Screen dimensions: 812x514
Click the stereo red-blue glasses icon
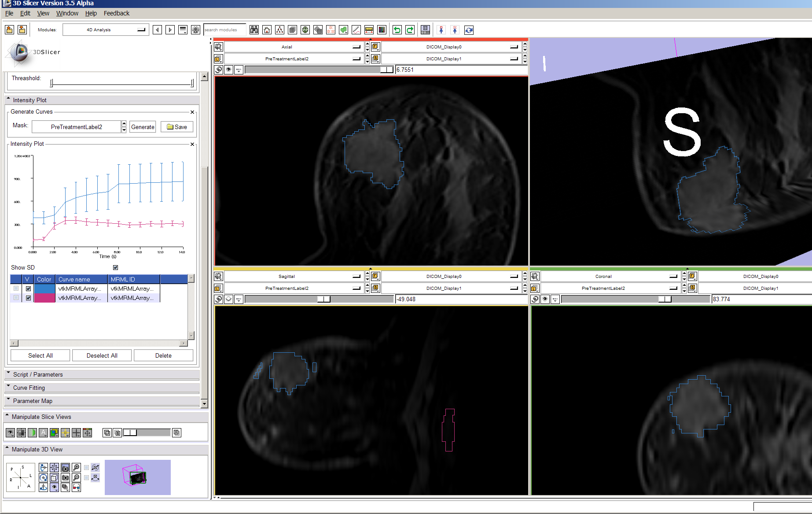click(x=76, y=487)
